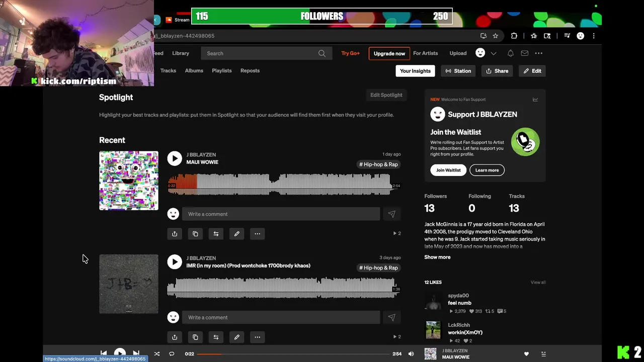Open the insights chart icon in Fan Support
The image size is (644, 362).
pos(535,100)
